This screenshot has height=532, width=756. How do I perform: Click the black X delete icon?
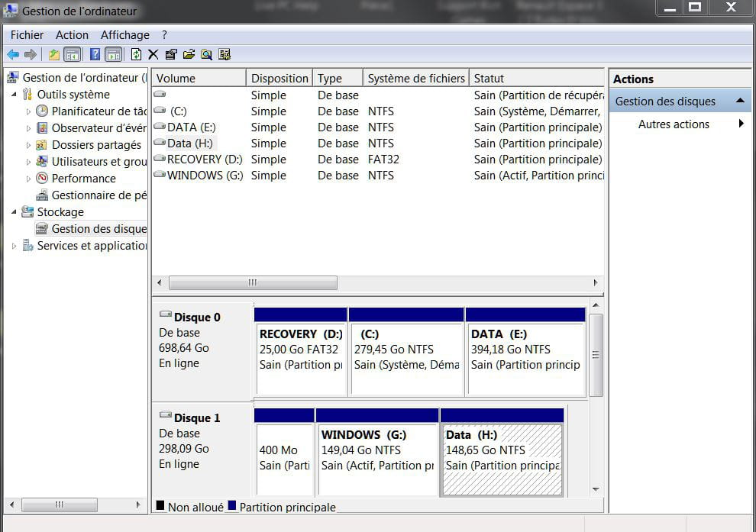point(153,54)
